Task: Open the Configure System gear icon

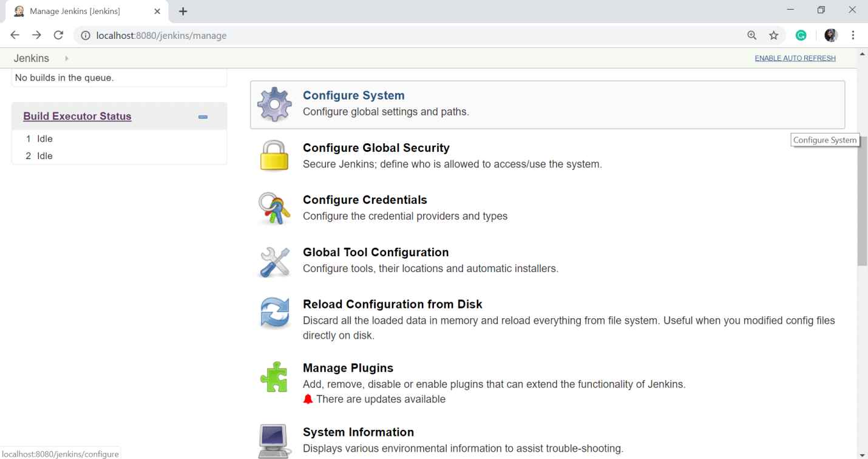Action: tap(274, 104)
